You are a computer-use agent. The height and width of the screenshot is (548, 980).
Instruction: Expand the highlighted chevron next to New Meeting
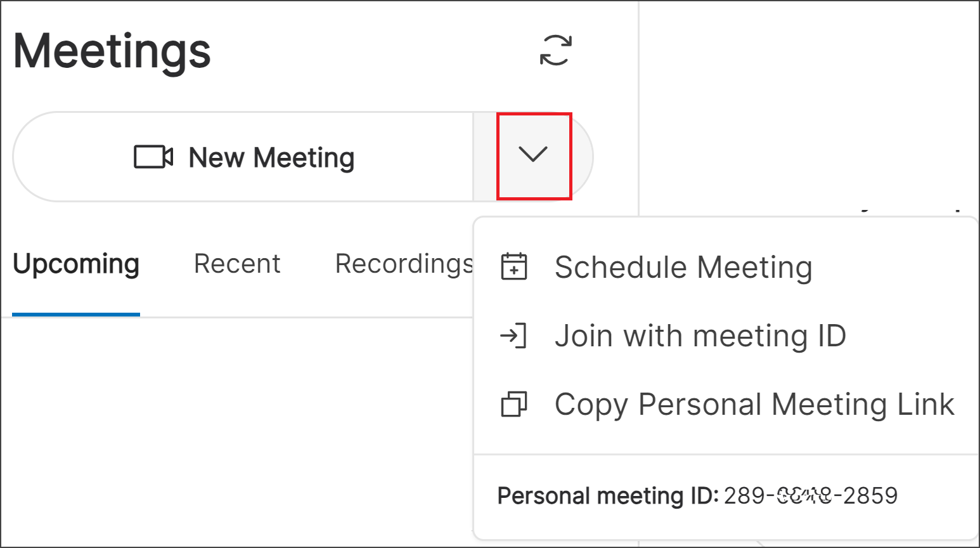(x=534, y=155)
